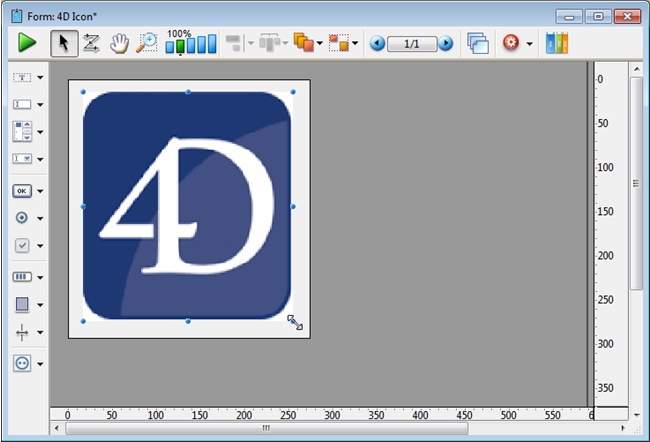Viewport: 650px width, 442px height.
Task: Click the green Execute form play button
Action: (27, 43)
